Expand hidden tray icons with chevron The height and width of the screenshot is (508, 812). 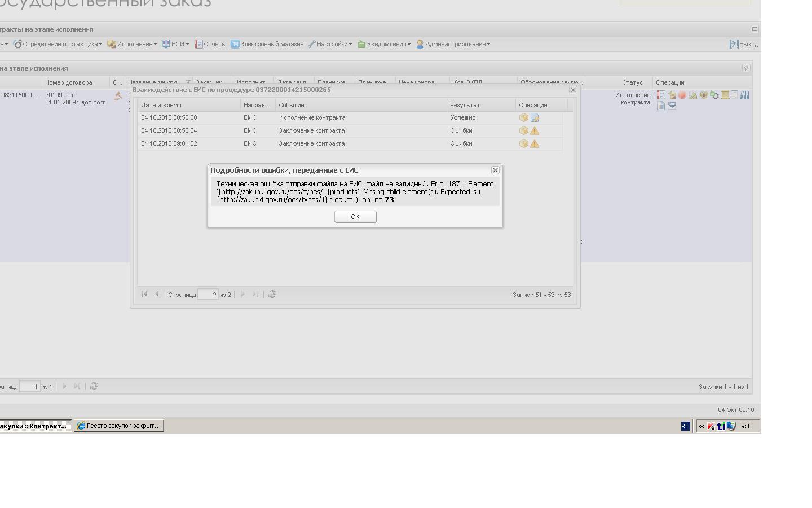pyautogui.click(x=701, y=426)
